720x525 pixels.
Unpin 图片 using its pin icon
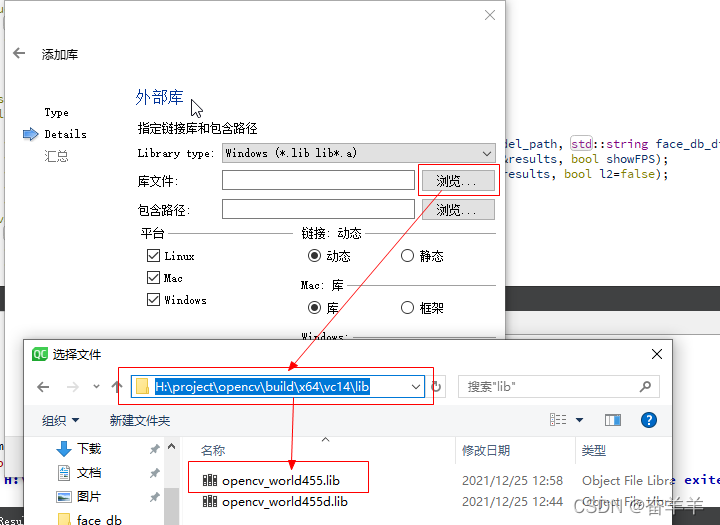pos(155,497)
